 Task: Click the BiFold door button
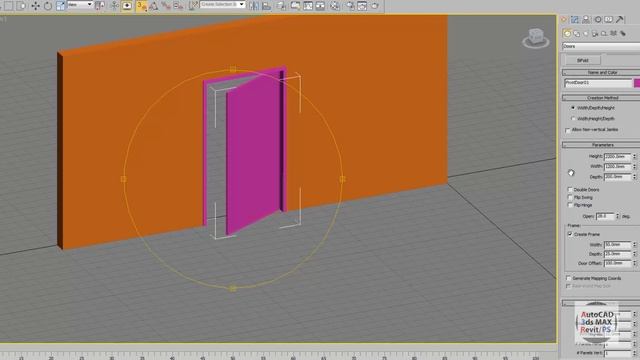tap(582, 60)
